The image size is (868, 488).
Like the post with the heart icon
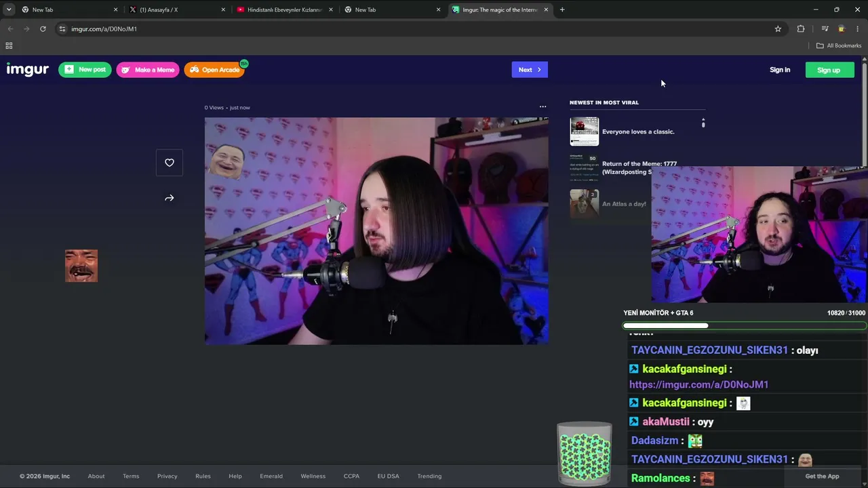(x=170, y=163)
